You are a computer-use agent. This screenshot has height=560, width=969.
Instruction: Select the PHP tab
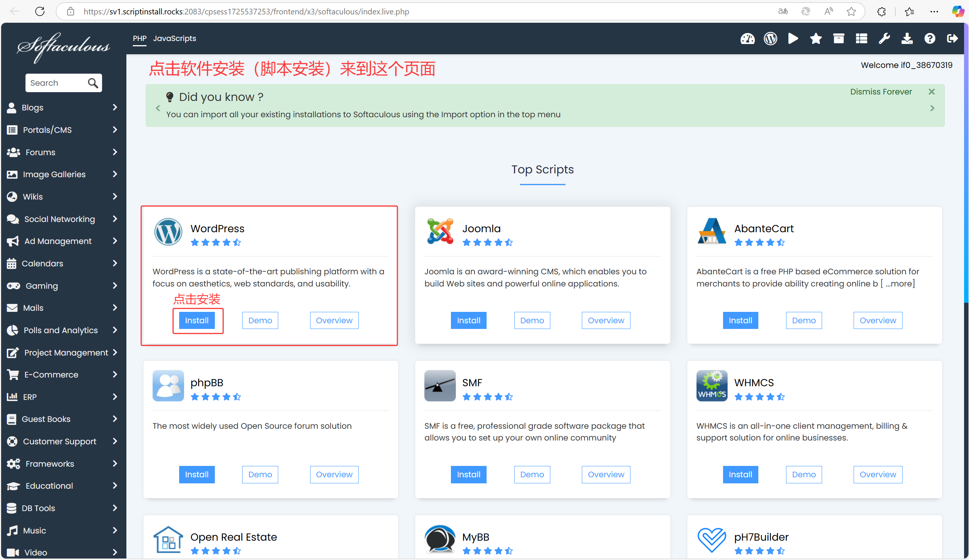[140, 38]
